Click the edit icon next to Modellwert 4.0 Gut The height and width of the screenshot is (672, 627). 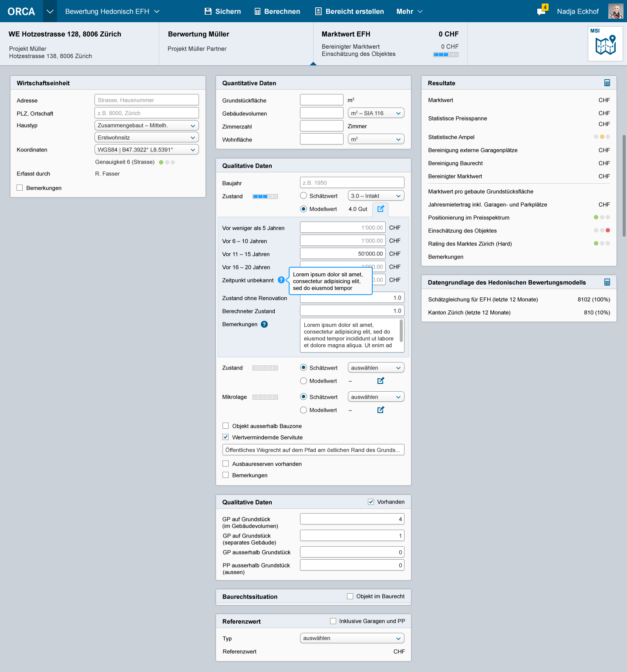[x=381, y=209]
